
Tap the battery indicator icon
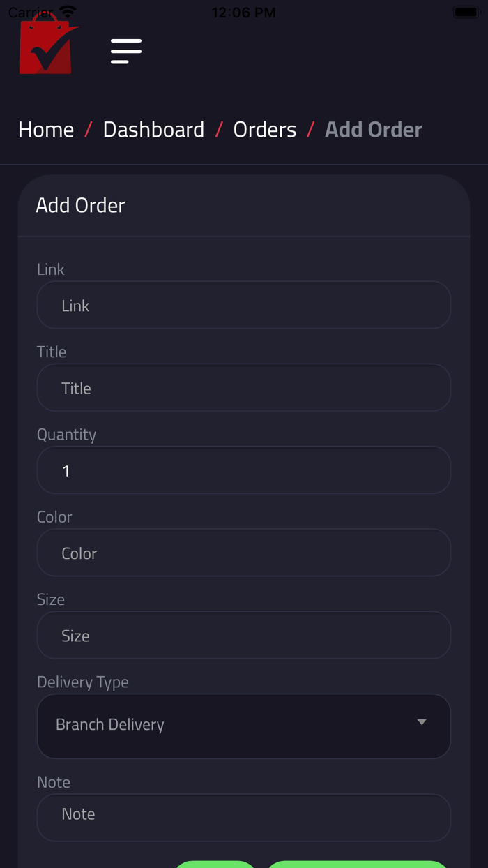pos(466,12)
